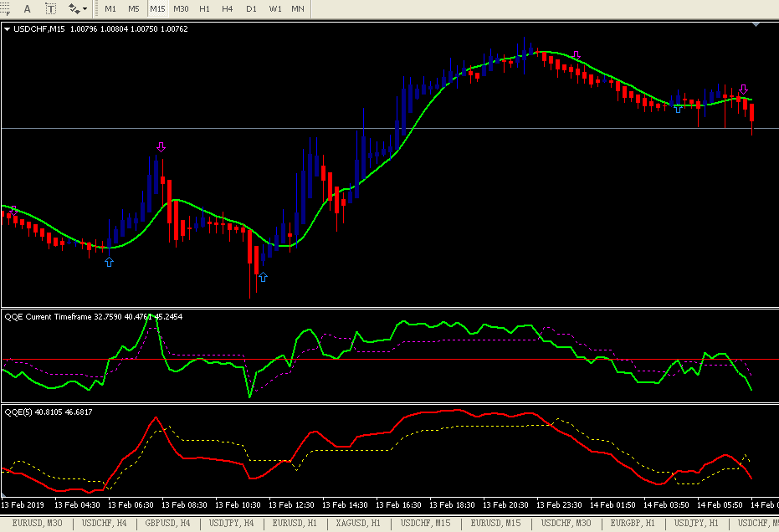Image resolution: width=779 pixels, height=532 pixels.
Task: Open the USDJPY, H1 chart tab
Action: [x=696, y=523]
